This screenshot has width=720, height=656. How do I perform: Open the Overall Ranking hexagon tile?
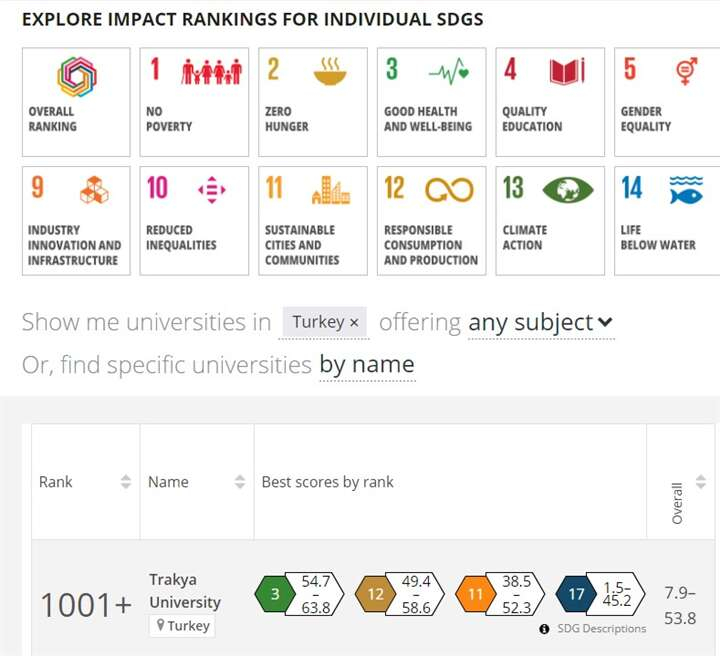pos(76,102)
